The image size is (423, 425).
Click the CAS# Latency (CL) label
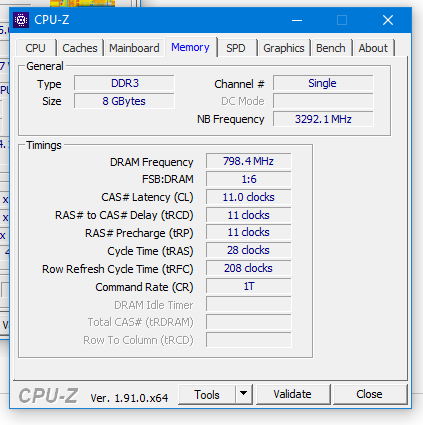(x=147, y=197)
